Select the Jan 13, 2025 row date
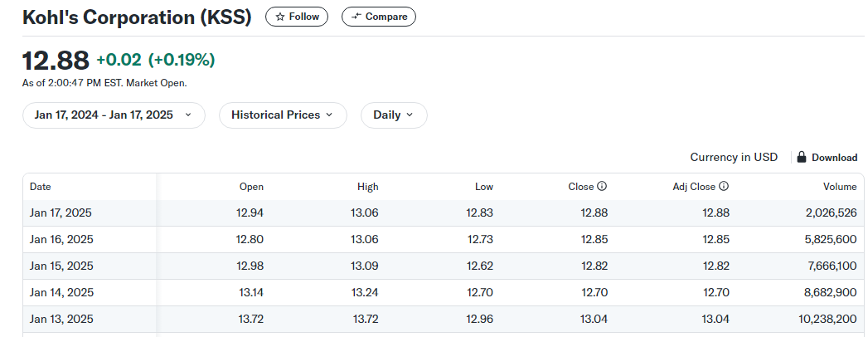 [61, 320]
